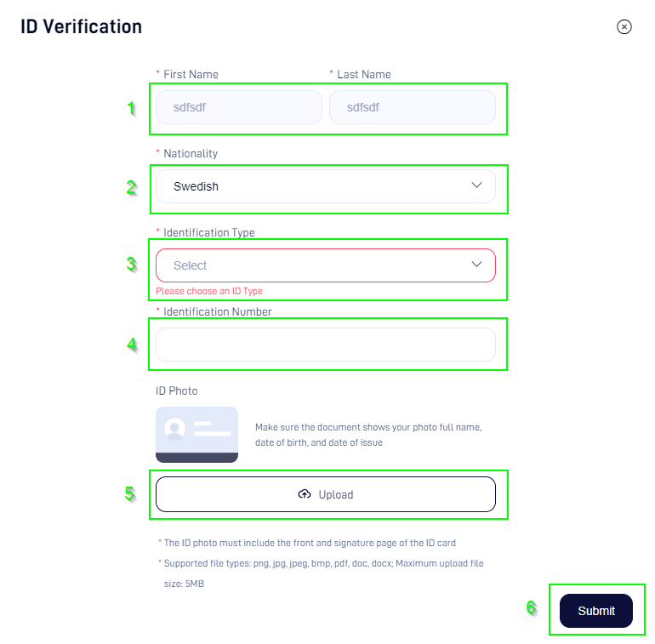Focus the Last Name input field
The image size is (655, 644).
(412, 107)
